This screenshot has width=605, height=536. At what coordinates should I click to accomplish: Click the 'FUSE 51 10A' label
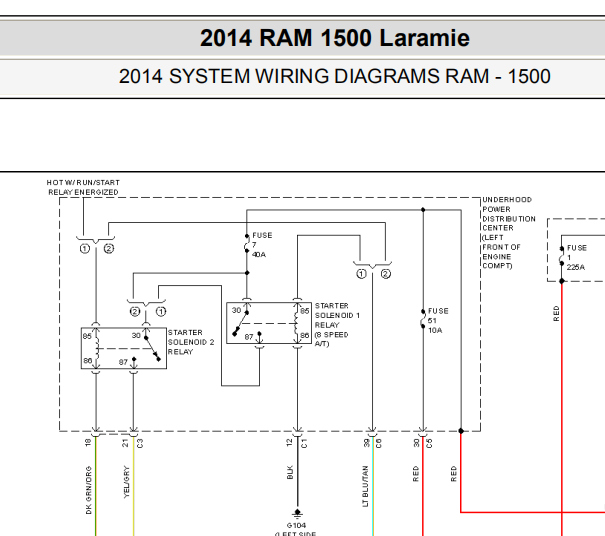pos(438,321)
